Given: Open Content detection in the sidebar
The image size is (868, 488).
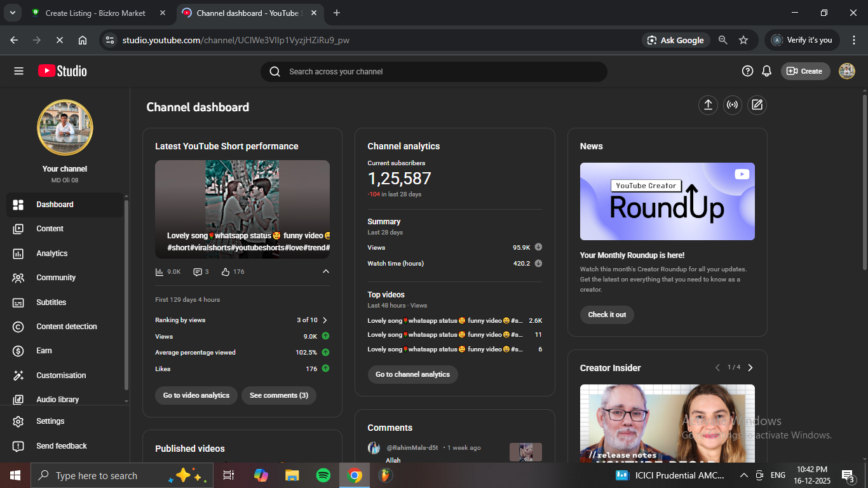Looking at the screenshot, I should [66, 327].
